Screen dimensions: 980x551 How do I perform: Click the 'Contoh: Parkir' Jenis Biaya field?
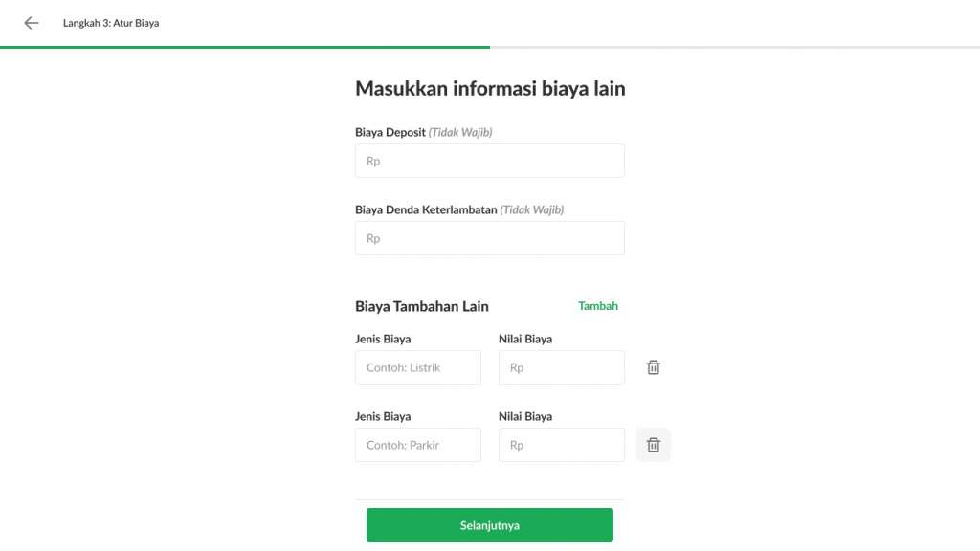[x=418, y=445]
